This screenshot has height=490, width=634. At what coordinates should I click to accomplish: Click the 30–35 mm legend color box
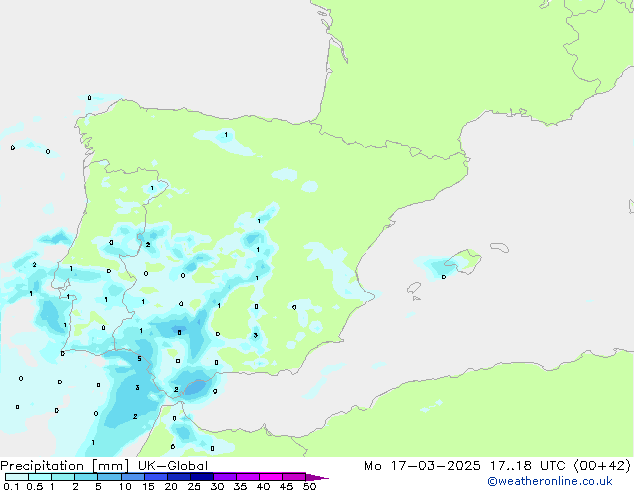tap(225, 477)
